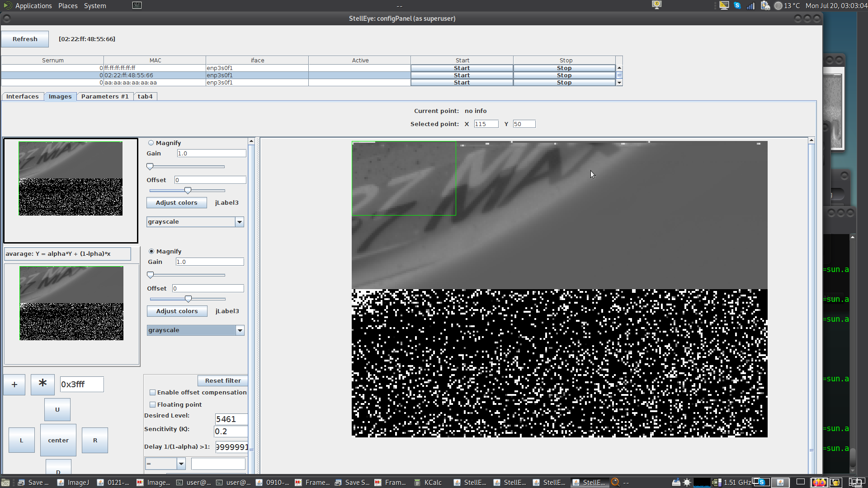The image size is (868, 488).
Task: Click the magnifier search icon in taskbar
Action: [x=615, y=482]
